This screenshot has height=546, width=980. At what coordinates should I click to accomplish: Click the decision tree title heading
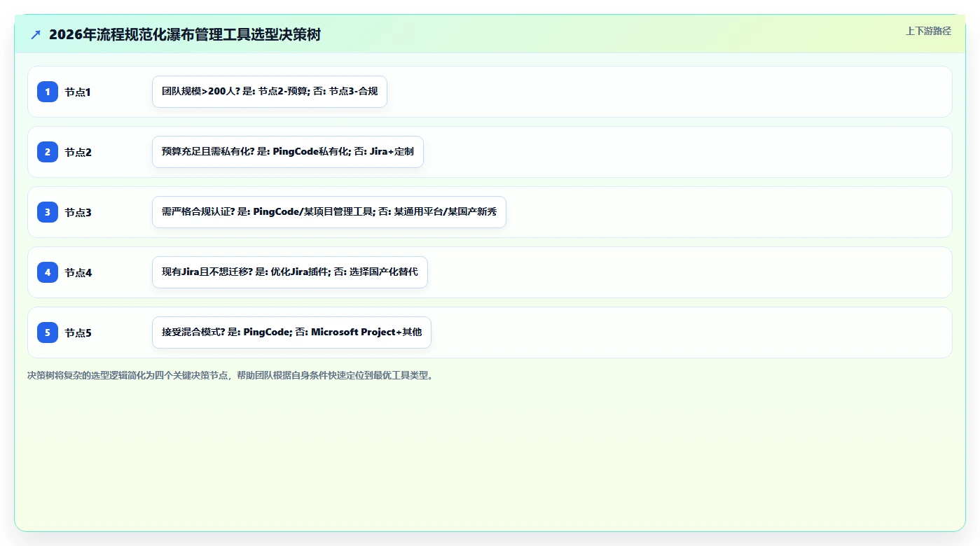click(185, 34)
